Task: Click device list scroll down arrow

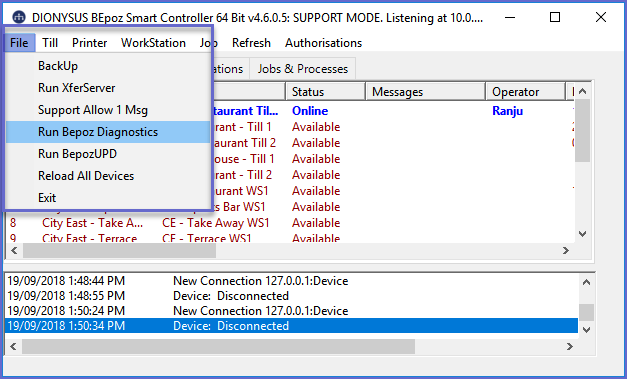Action: click(x=583, y=234)
